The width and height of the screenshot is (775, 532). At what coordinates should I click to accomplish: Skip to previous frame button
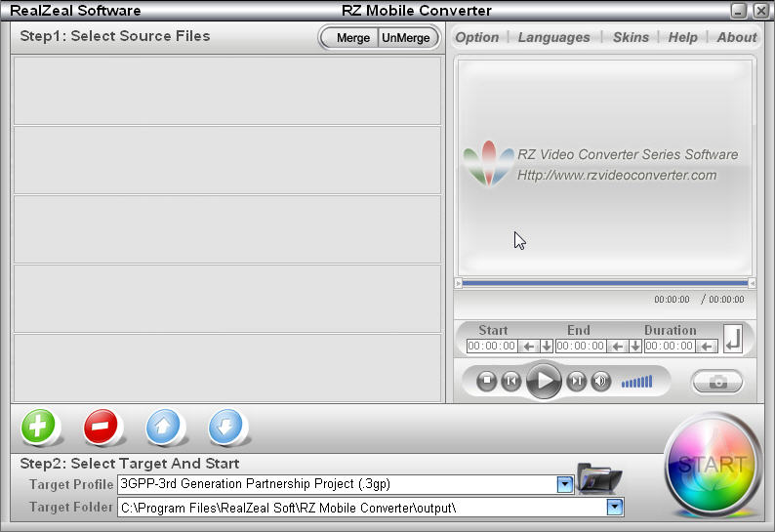pyautogui.click(x=511, y=382)
